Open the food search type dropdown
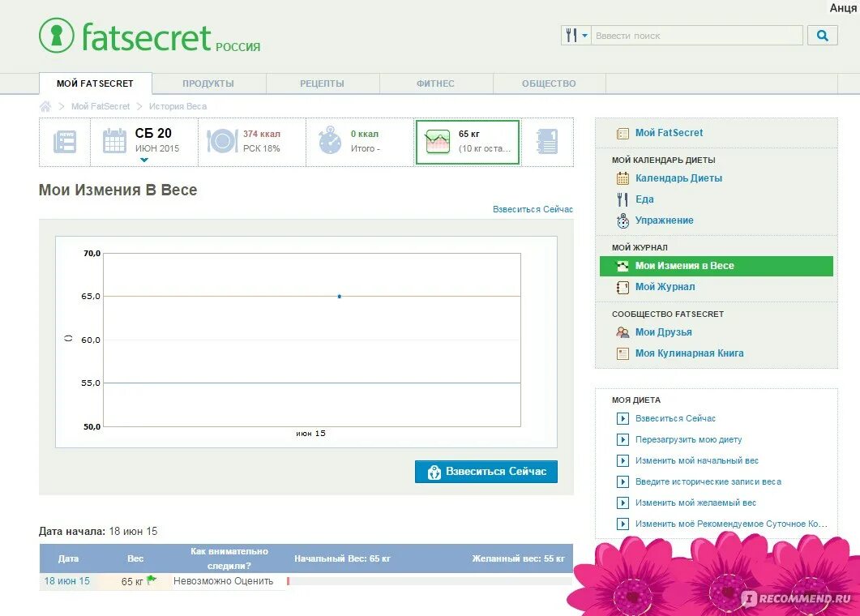This screenshot has width=860, height=616. tap(575, 36)
